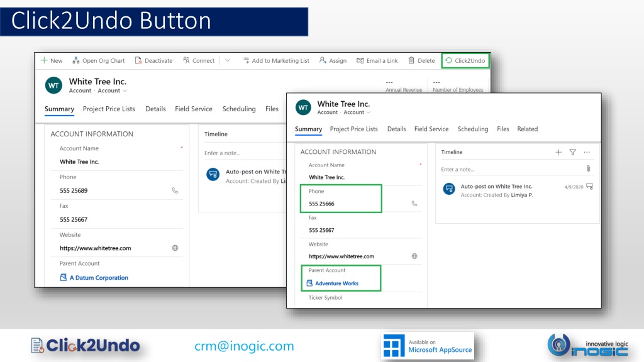Image resolution: width=644 pixels, height=362 pixels.
Task: Click globe icon beside front window website
Action: 414,256
